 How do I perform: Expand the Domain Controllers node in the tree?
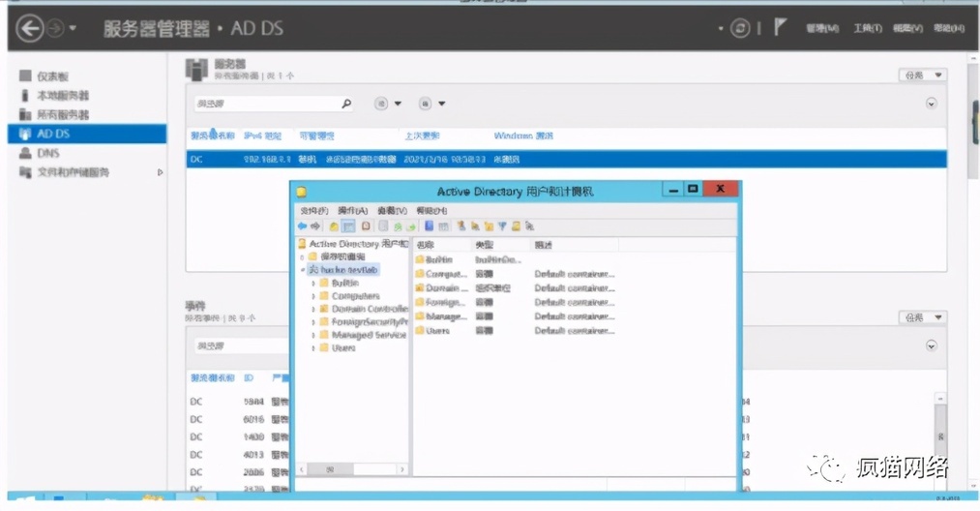pos(313,309)
